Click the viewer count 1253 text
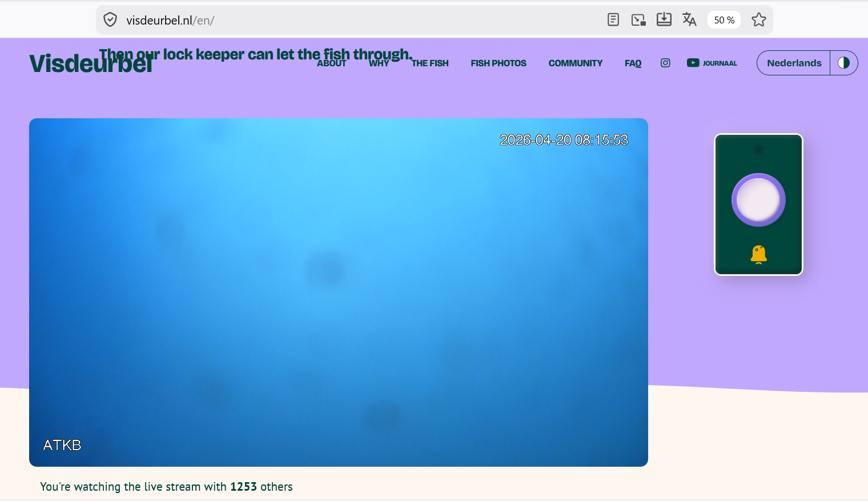Viewport: 868px width, 501px height. tap(243, 487)
